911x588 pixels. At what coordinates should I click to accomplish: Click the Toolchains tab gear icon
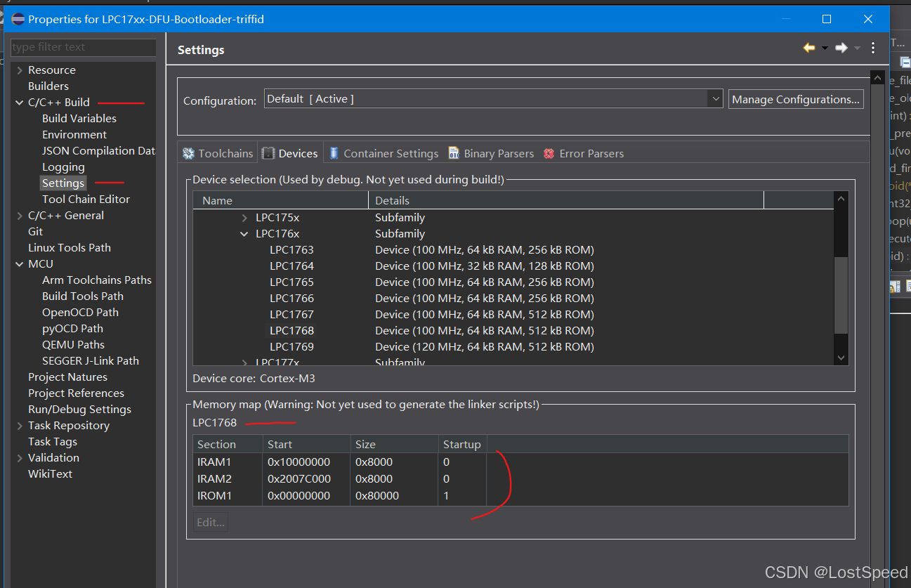[x=188, y=153]
